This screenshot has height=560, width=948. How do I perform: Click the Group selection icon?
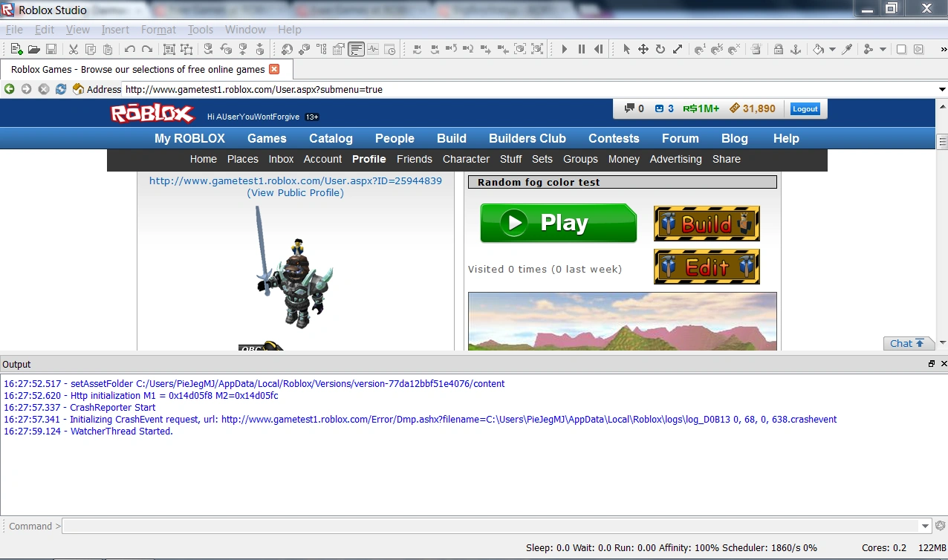[x=169, y=49]
